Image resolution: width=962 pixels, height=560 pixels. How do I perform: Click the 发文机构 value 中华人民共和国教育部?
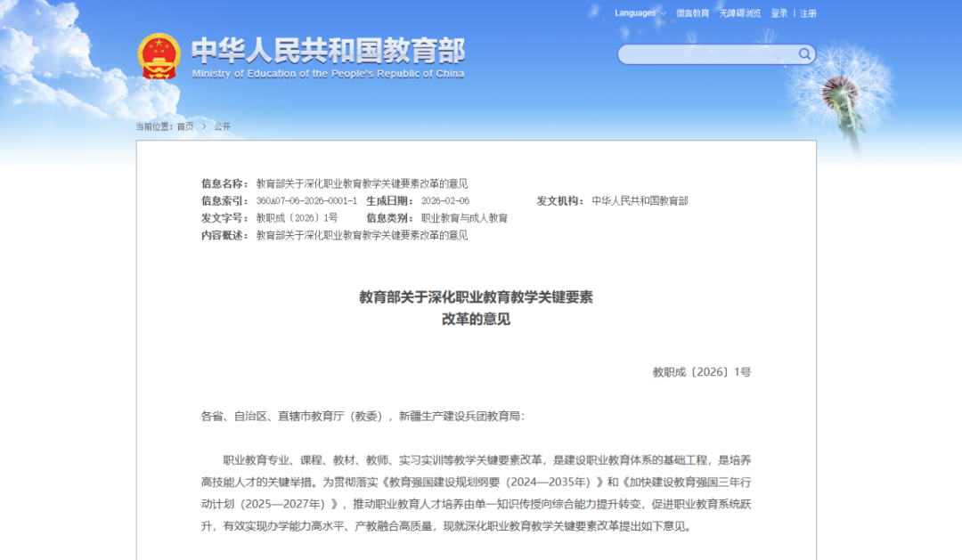click(640, 201)
